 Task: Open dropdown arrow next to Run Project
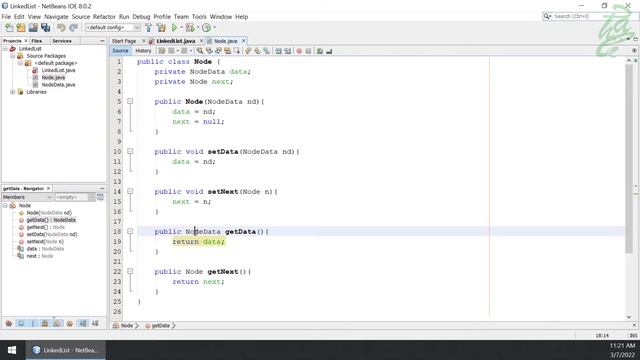(x=182, y=28)
